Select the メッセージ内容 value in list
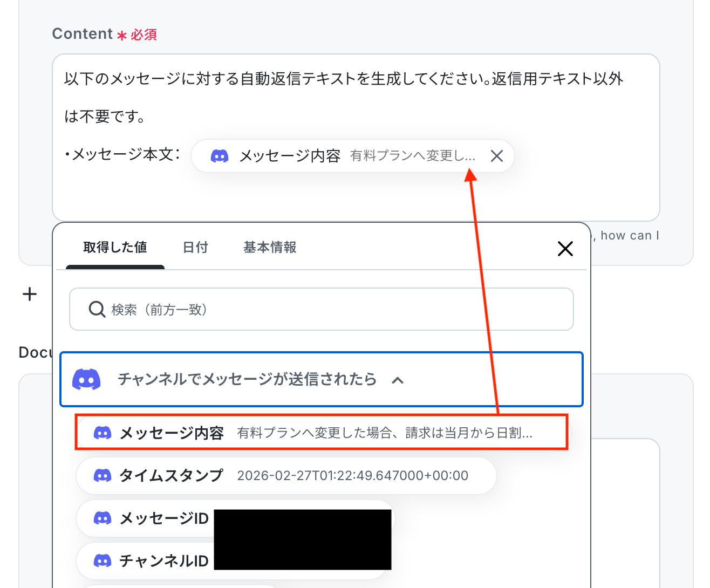 click(322, 433)
